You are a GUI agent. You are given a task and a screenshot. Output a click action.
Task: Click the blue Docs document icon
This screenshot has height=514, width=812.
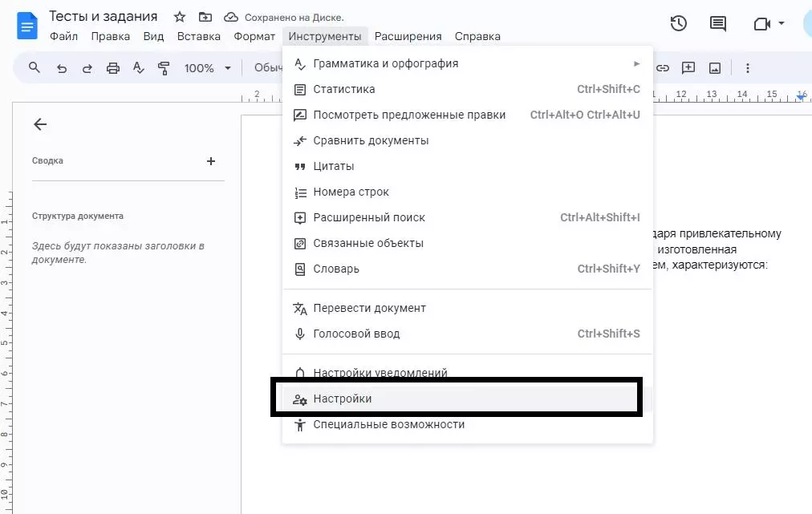coord(26,24)
